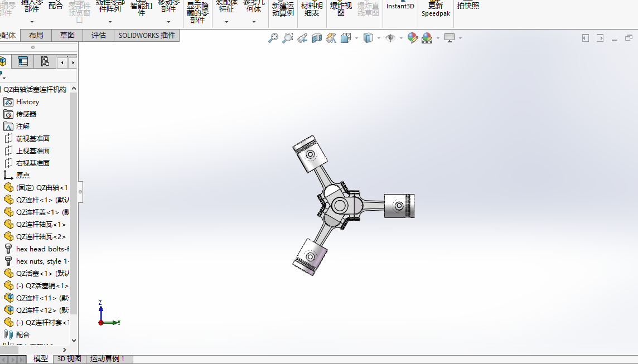Select the Zoom to Fit tool
Screen dimensions: 638x364
click(273, 38)
